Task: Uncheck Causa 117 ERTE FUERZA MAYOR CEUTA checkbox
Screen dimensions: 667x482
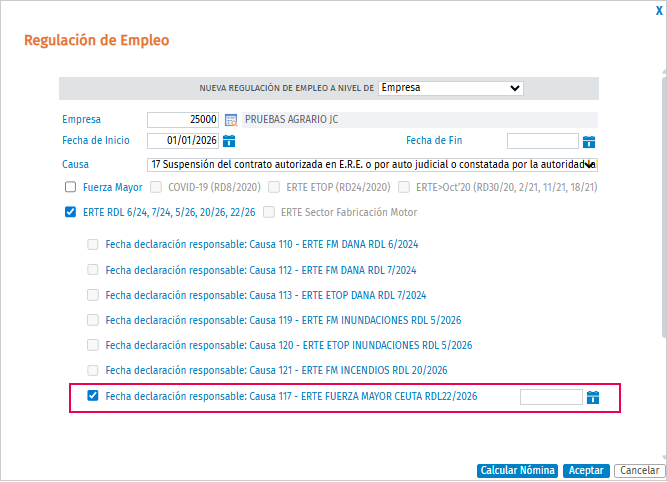Action: 93,396
